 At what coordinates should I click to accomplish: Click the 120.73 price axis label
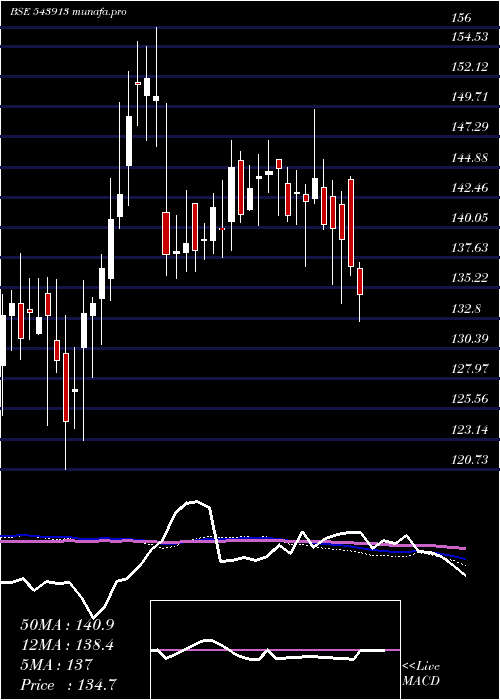470,459
